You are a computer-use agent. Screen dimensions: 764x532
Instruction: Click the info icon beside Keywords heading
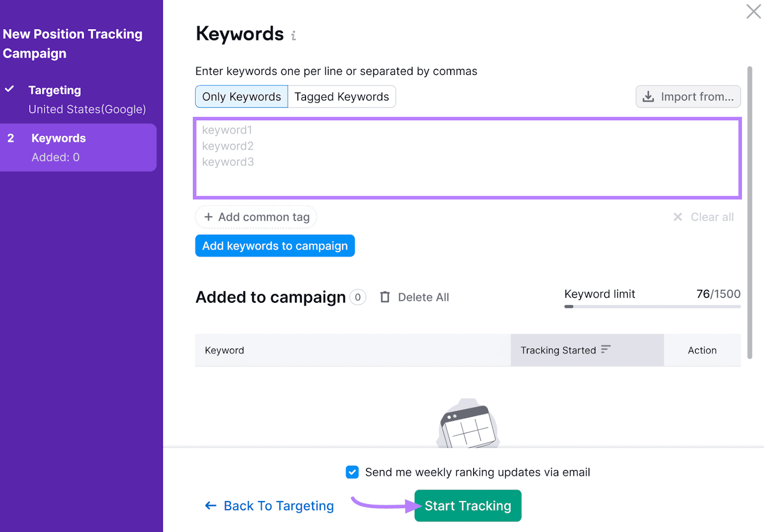(293, 34)
